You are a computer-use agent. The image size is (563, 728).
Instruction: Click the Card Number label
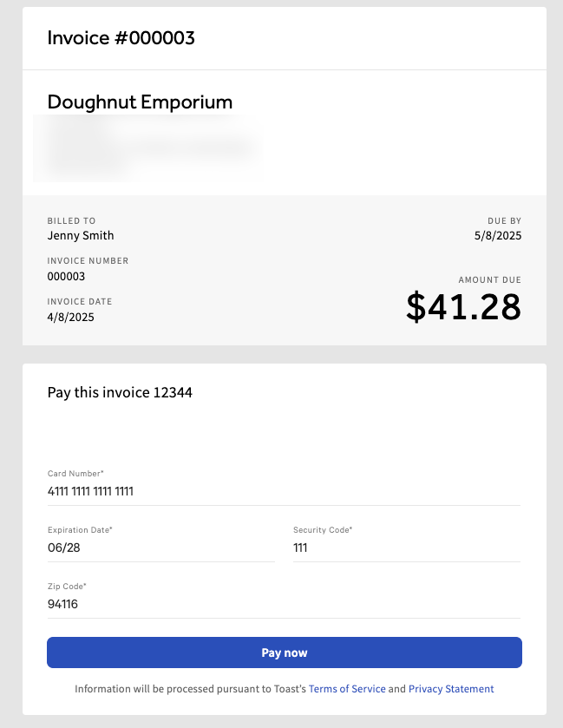coord(75,474)
